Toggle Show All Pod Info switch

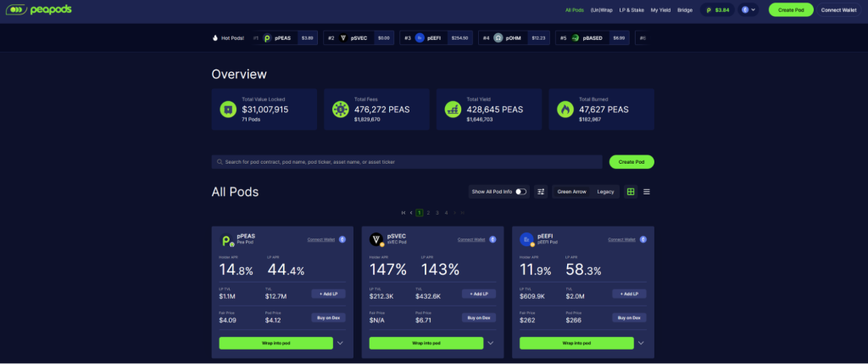[521, 192]
